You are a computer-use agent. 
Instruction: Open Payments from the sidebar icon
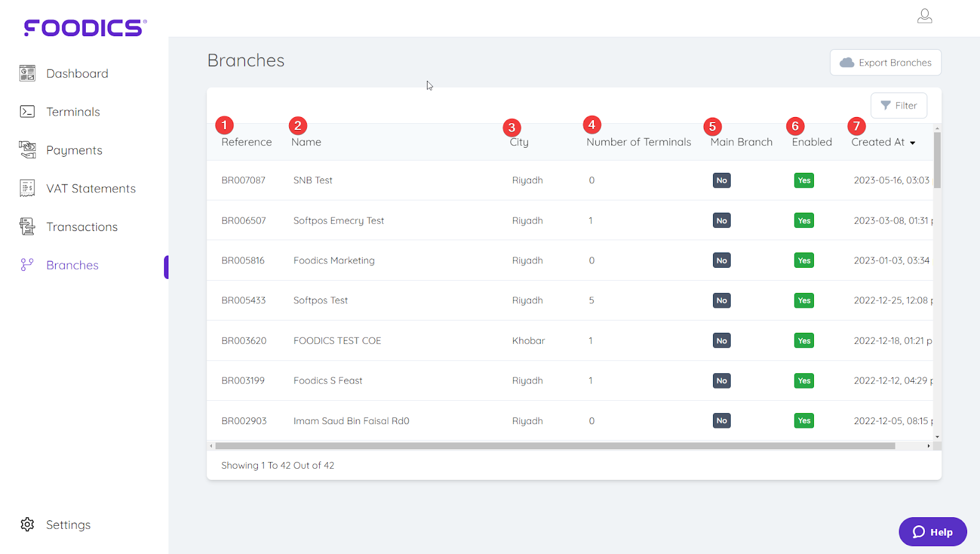click(26, 150)
